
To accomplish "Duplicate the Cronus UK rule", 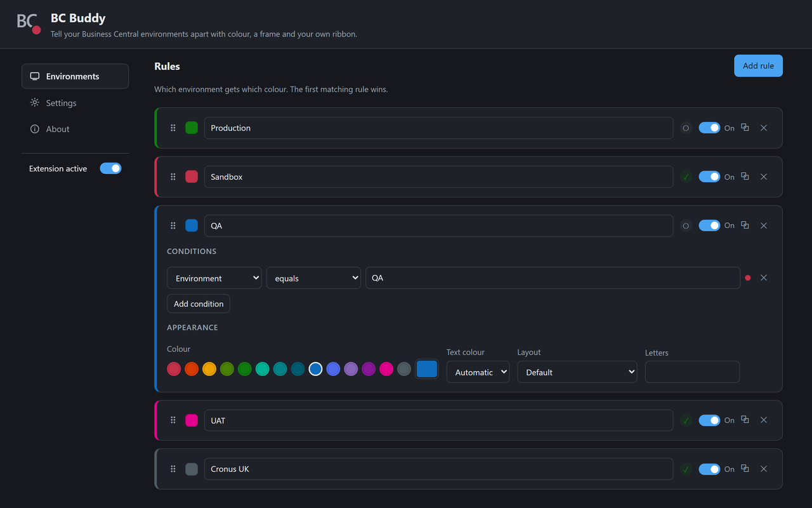I will point(745,469).
